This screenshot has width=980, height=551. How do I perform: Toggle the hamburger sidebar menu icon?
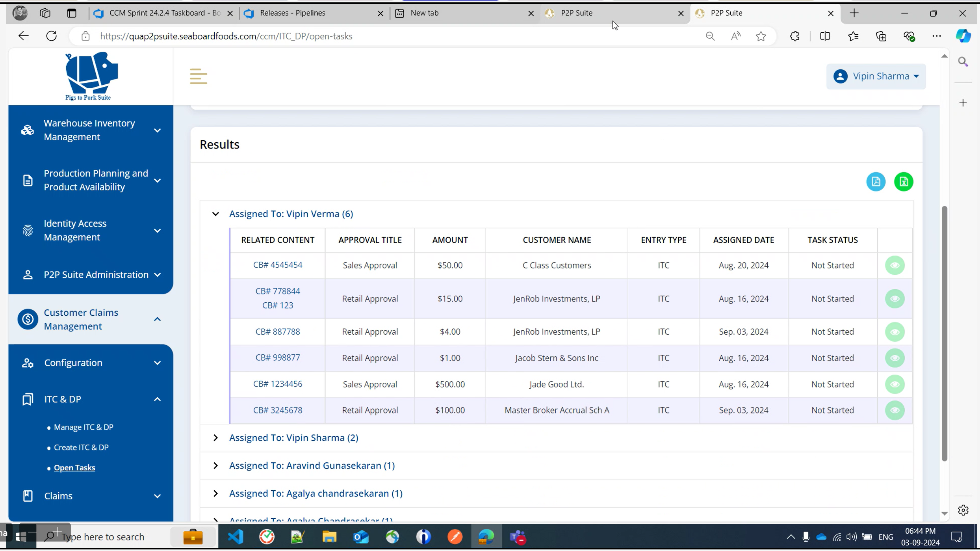tap(198, 76)
